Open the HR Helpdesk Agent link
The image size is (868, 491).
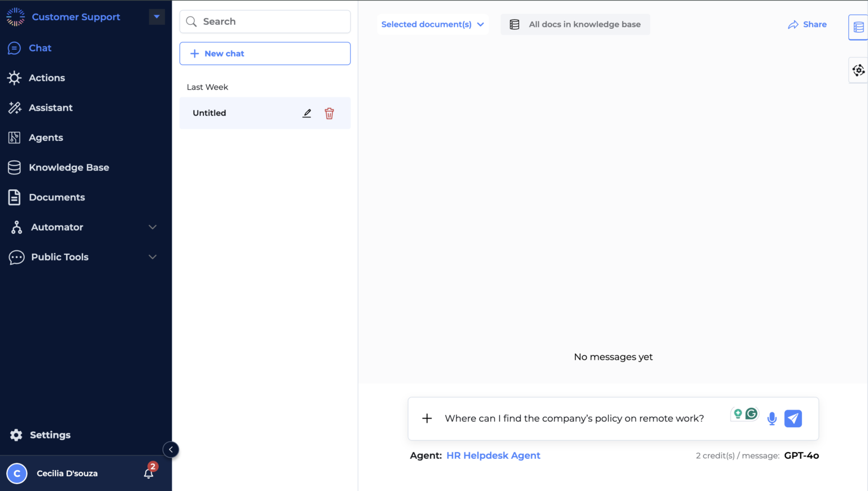(x=493, y=455)
